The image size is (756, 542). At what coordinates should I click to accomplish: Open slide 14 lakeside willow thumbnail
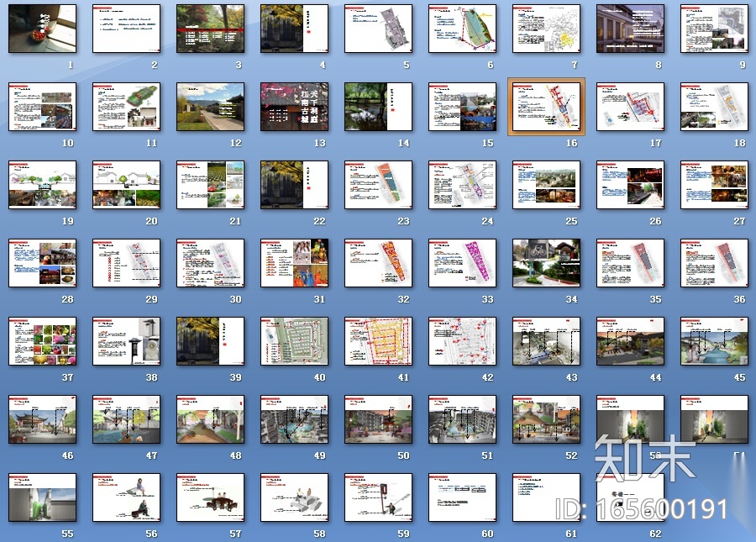pos(378,107)
